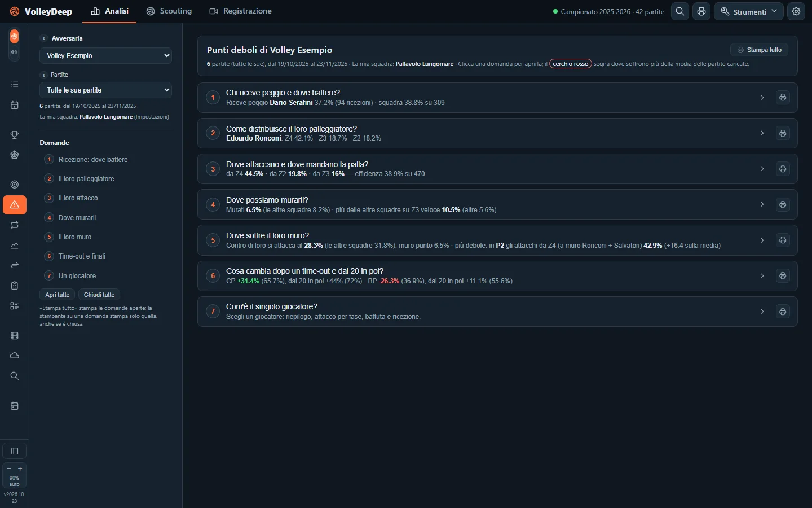Open the trophy icon in the sidebar
Screen dimensions: 812x508
tap(15, 135)
